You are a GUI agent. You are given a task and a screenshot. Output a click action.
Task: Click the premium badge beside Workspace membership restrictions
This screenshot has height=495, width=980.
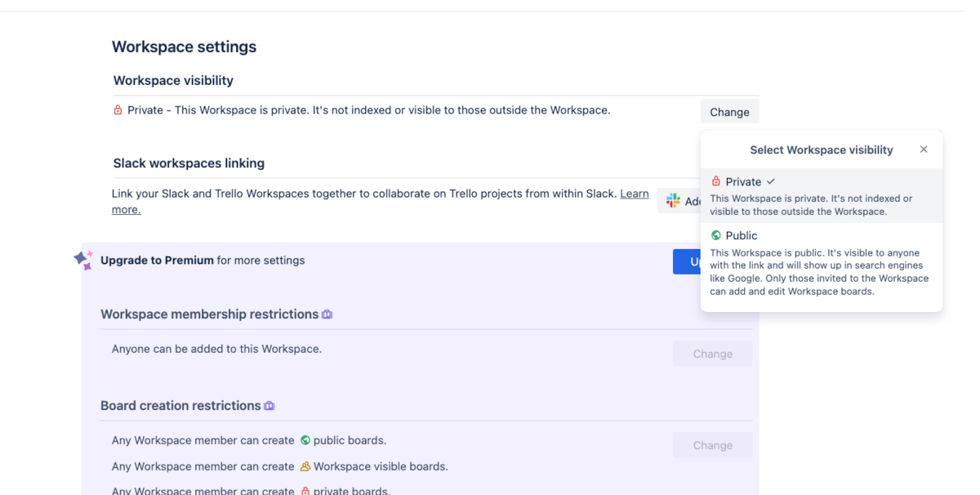327,314
